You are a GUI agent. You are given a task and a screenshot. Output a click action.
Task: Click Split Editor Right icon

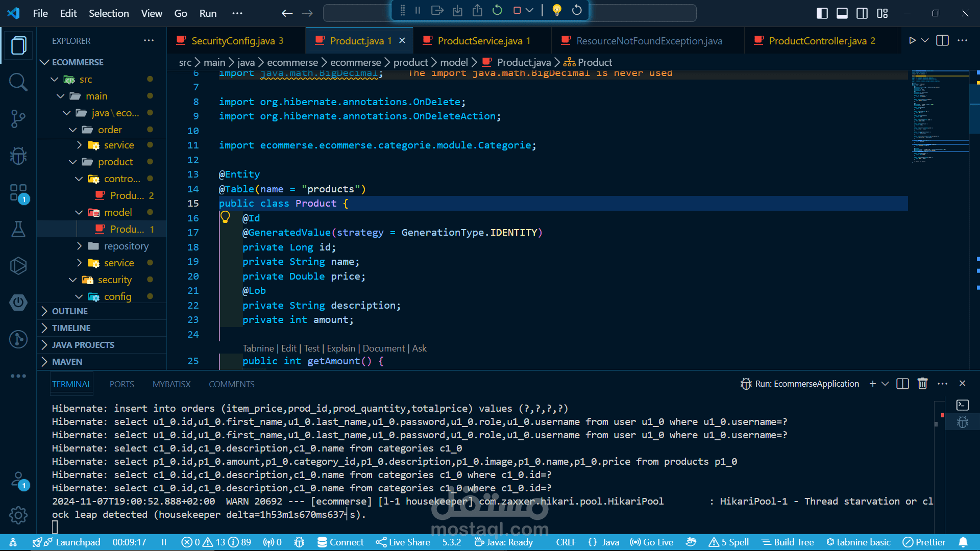point(943,41)
